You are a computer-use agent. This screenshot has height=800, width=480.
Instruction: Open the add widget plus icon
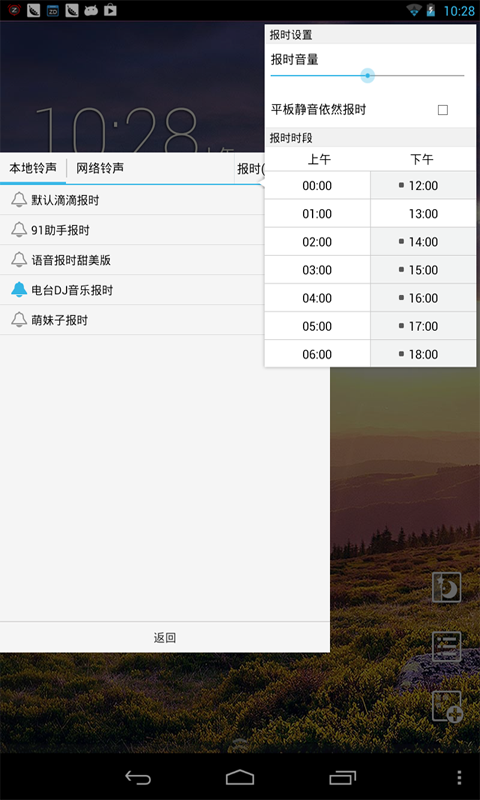(x=447, y=707)
